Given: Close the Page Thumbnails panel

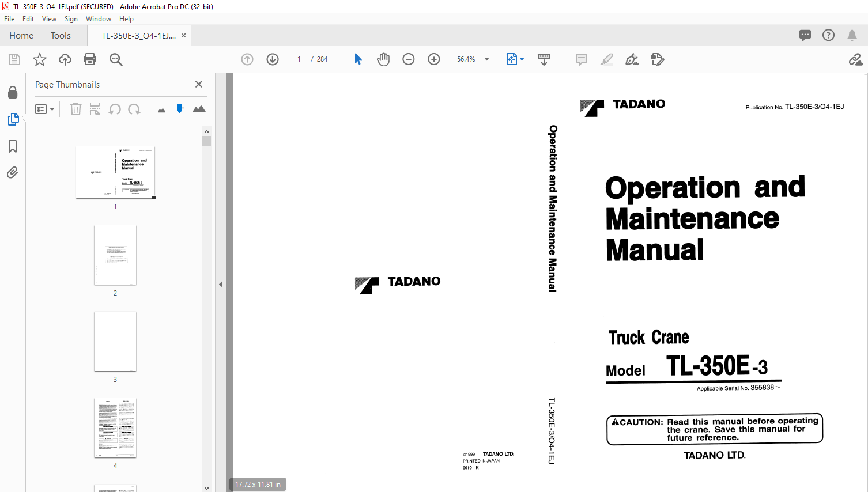Looking at the screenshot, I should tap(199, 84).
